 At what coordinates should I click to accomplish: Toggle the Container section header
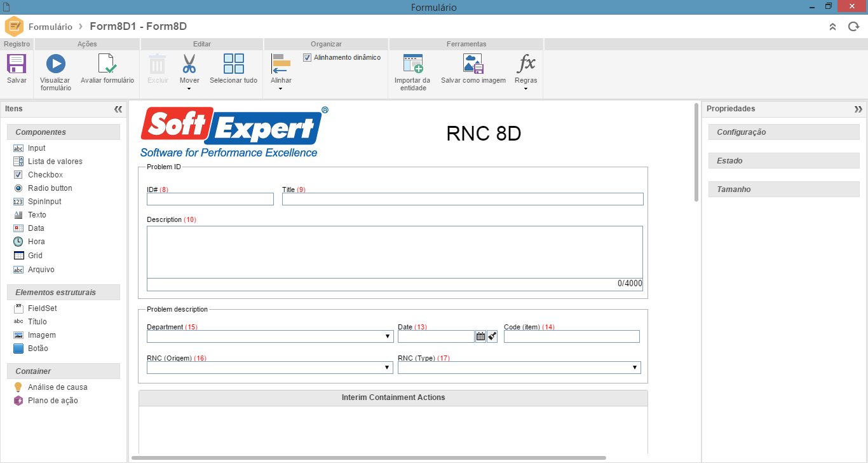(64, 371)
